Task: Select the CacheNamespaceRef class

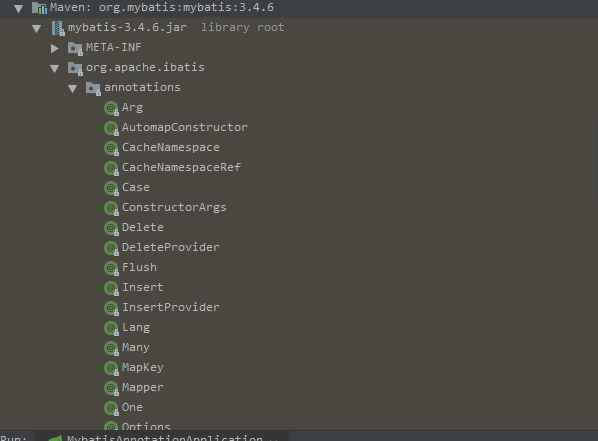Action: click(x=181, y=167)
